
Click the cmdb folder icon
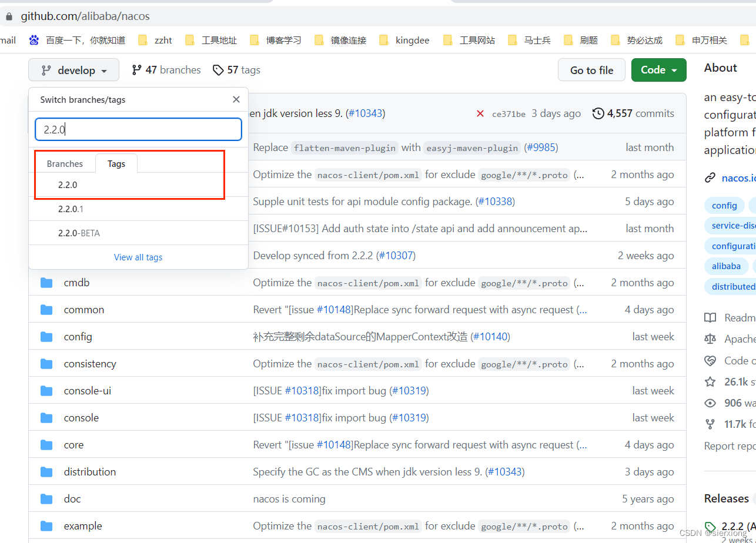(46, 283)
